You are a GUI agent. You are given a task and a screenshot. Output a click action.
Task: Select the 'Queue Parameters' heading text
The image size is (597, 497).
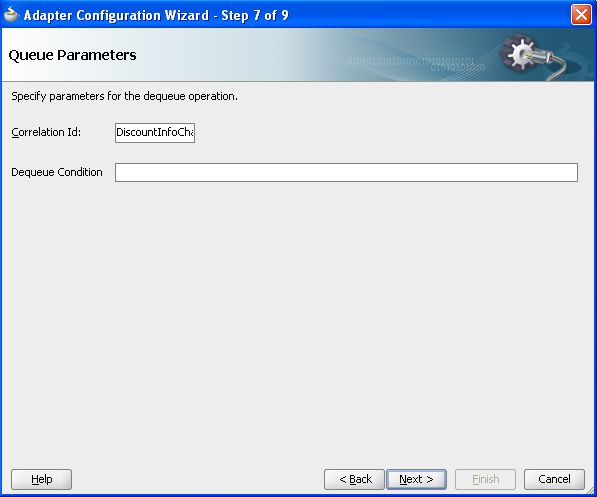72,55
